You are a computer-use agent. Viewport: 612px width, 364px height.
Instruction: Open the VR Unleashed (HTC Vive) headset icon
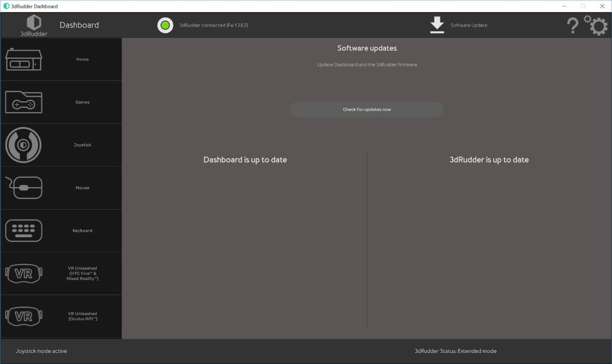[x=23, y=273]
